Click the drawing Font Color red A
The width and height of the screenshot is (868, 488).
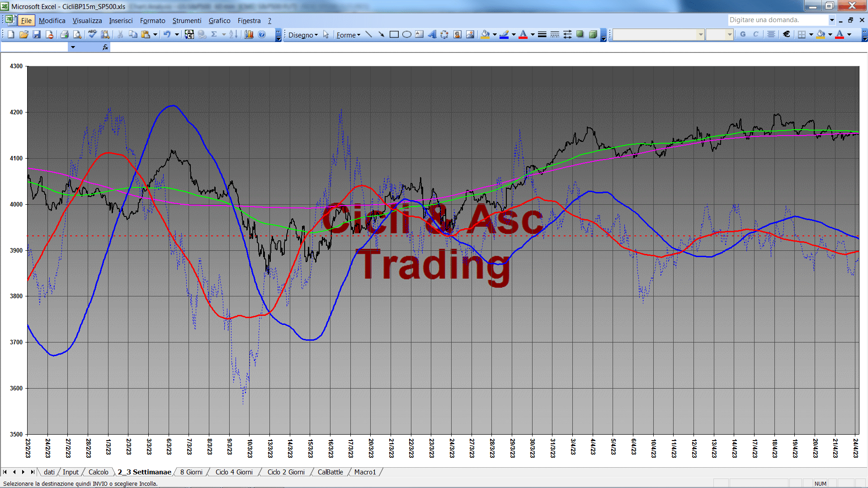523,34
